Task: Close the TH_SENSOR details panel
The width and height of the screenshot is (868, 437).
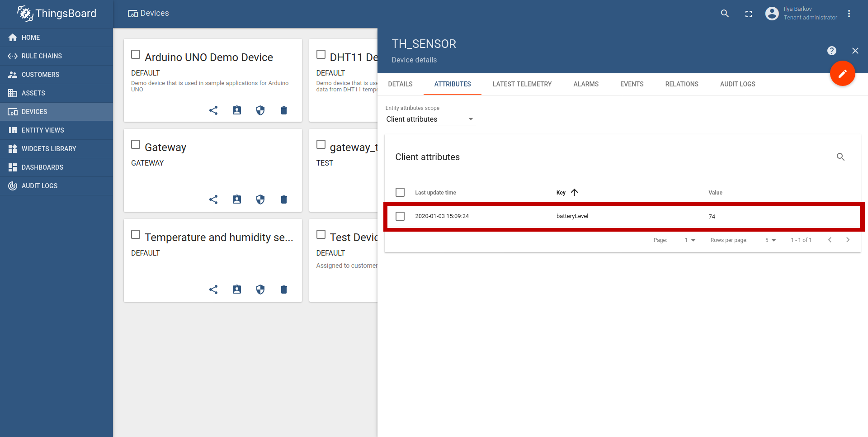Action: (855, 51)
